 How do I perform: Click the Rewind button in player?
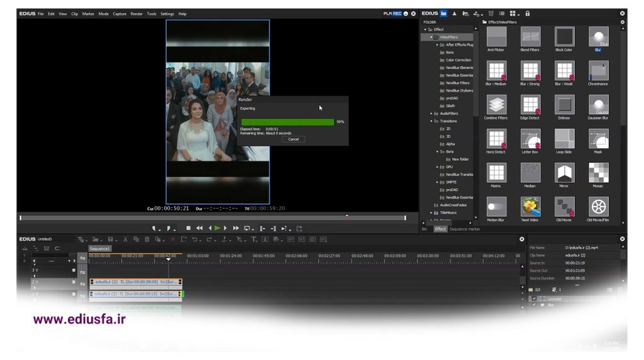pos(199,228)
